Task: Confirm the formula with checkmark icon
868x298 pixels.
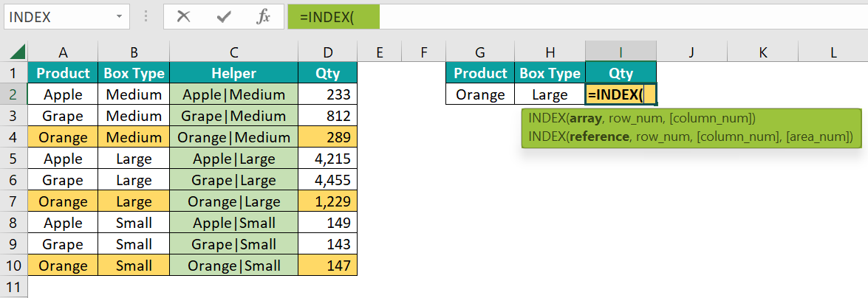Action: (x=224, y=17)
